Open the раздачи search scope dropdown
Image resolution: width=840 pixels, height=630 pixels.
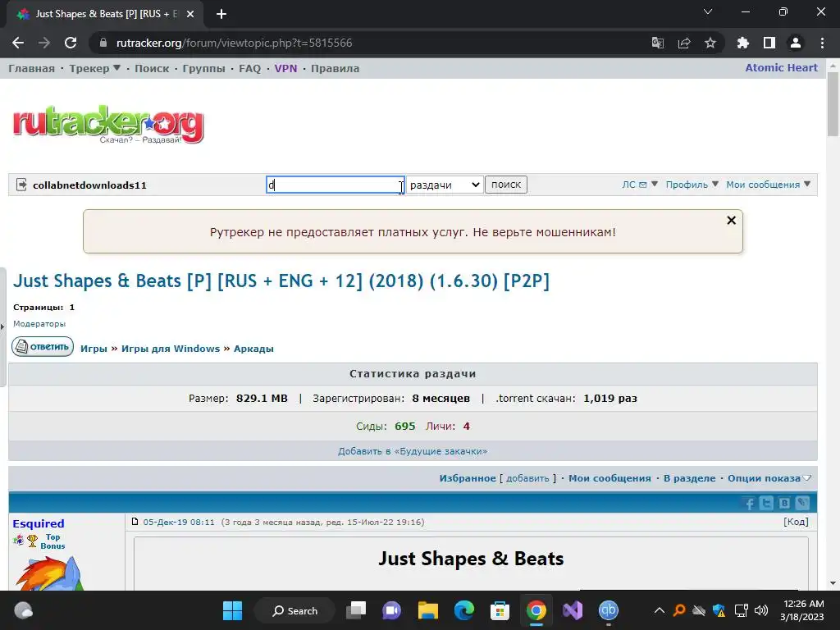point(445,185)
